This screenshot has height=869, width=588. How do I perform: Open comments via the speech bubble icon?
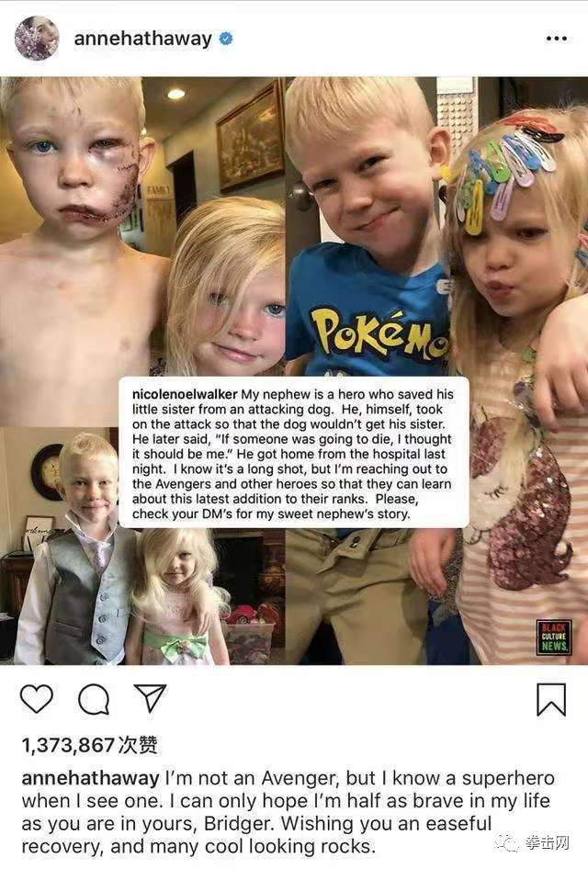(94, 699)
